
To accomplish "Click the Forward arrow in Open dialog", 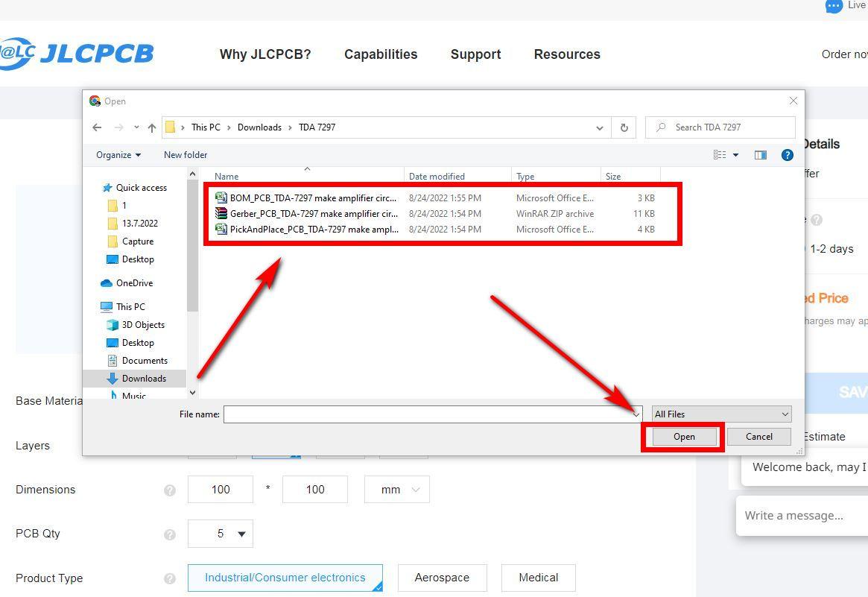I will point(118,127).
